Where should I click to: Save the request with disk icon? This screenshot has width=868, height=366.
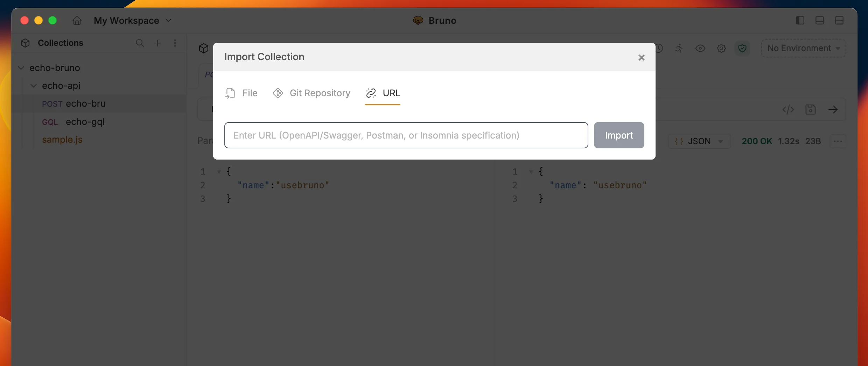[x=810, y=110]
